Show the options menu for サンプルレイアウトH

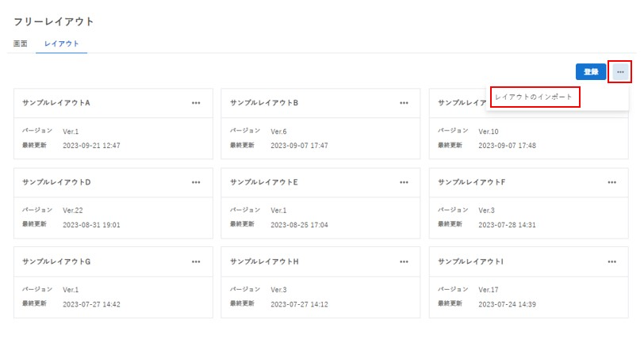tap(404, 261)
